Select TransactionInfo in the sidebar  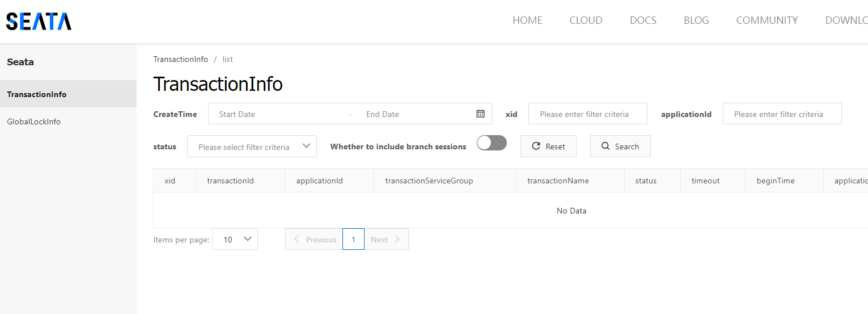[x=68, y=94]
